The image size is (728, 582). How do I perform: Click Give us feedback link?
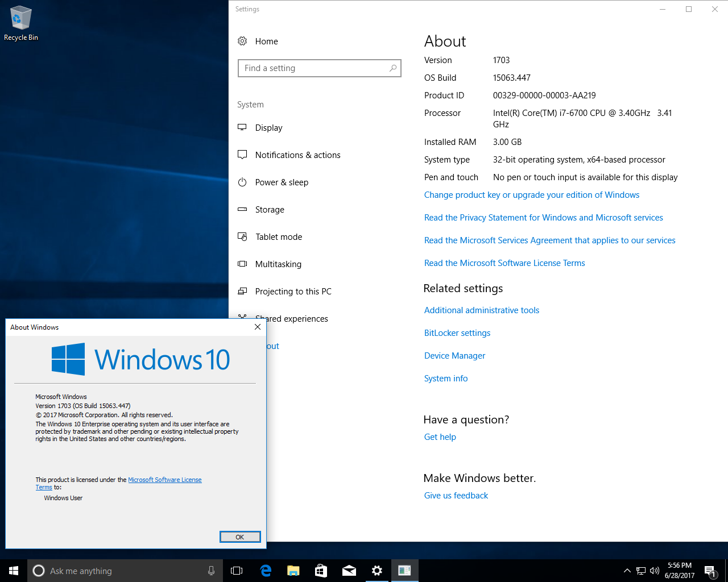pos(456,496)
